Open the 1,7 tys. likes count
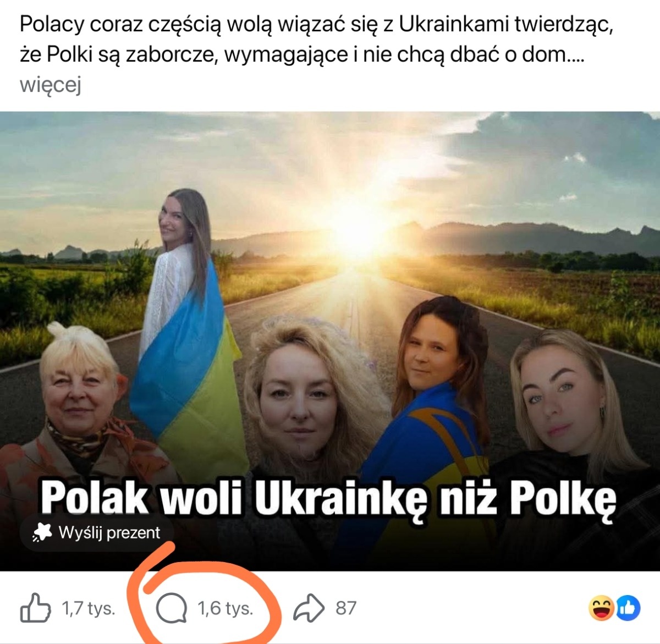The height and width of the screenshot is (644, 660). [x=89, y=608]
